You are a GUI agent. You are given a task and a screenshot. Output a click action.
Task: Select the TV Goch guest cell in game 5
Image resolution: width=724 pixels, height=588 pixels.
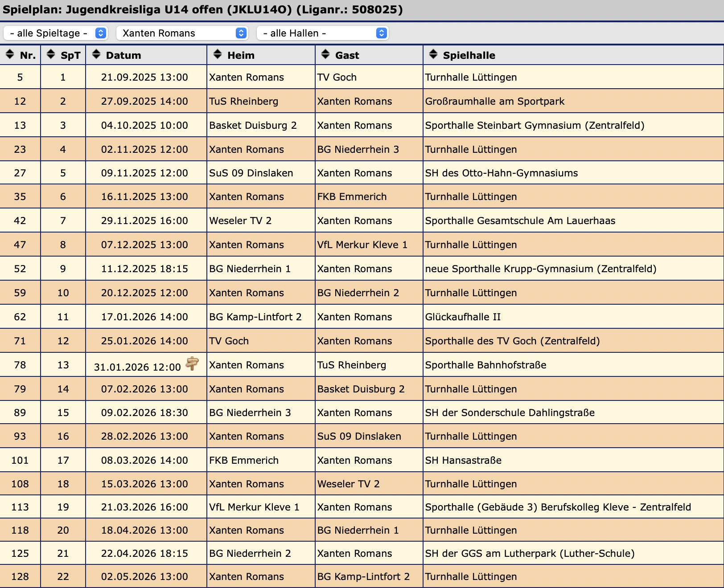coord(337,77)
